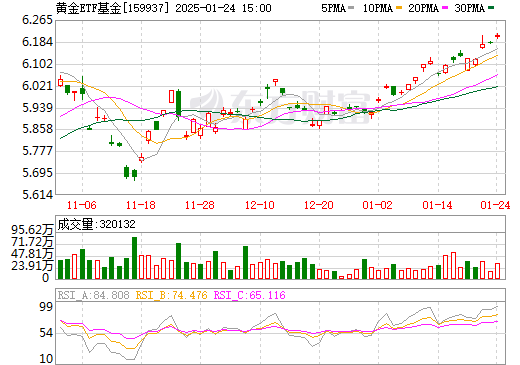The image size is (520, 365).
Task: Click the tallest green volume bar
Action: [x=135, y=258]
